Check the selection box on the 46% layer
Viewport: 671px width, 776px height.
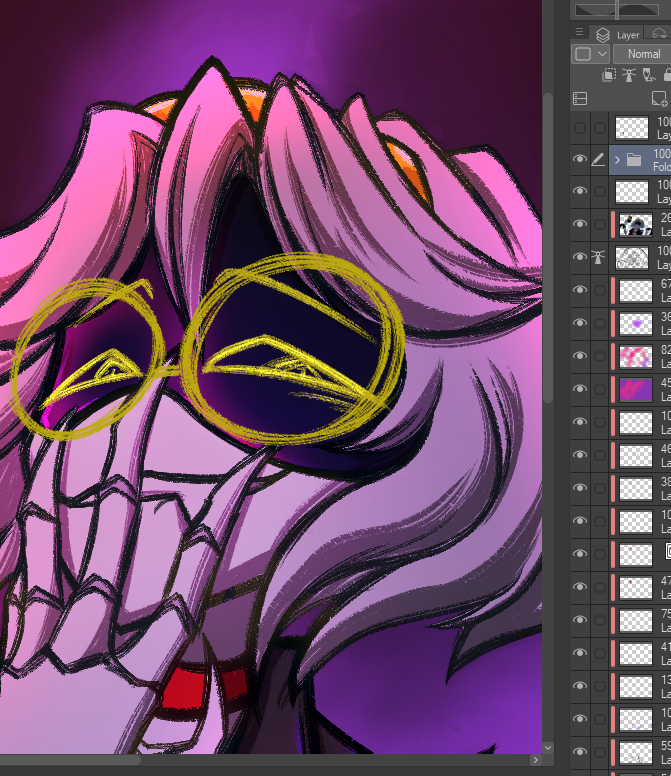(600, 455)
